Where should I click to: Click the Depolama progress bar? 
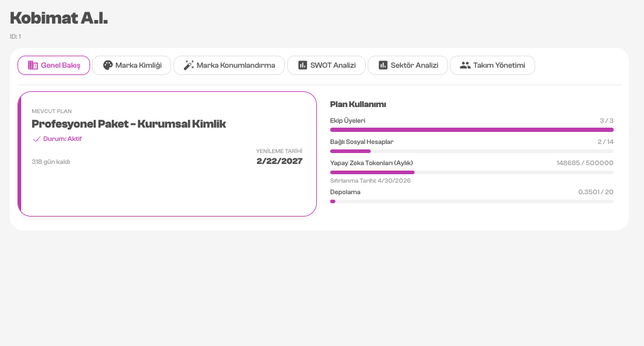(472, 201)
